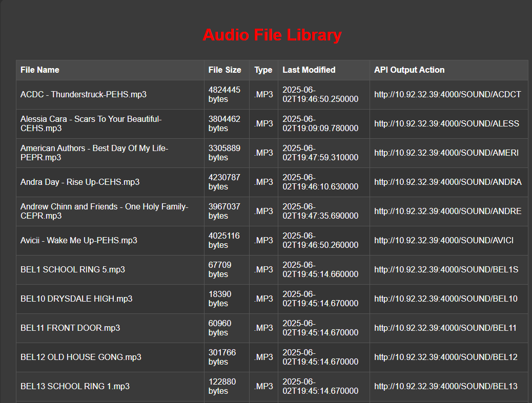Viewport: 532px width, 403px height.
Task: Open the SOUND/BEL12 API output URL
Action: tap(445, 357)
